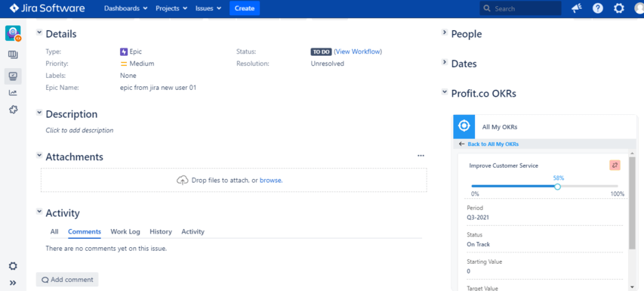Click the Search field in top bar
644x291 pixels.
point(520,8)
